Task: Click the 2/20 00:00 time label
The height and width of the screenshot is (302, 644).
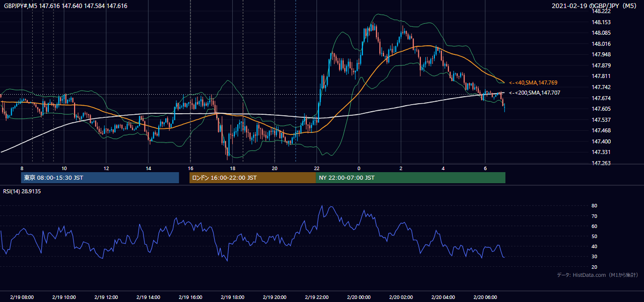Action: point(358,297)
